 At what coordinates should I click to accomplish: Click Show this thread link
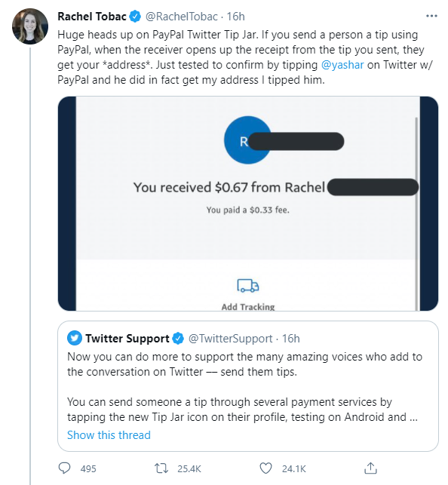pyautogui.click(x=109, y=435)
